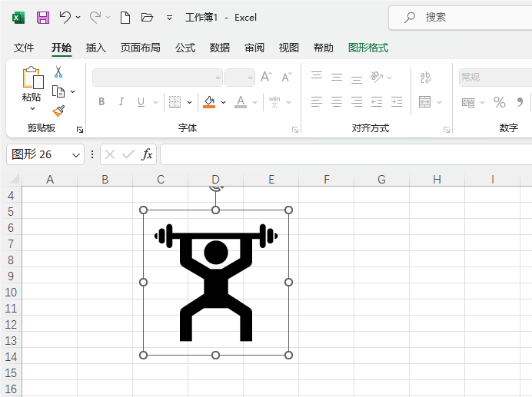
Task: Click the Undo arrow icon
Action: click(x=65, y=17)
